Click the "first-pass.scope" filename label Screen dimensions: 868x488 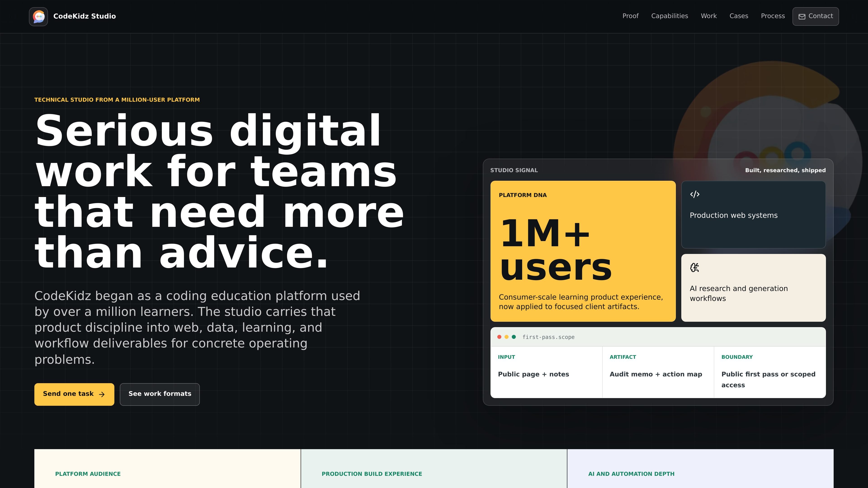click(548, 337)
